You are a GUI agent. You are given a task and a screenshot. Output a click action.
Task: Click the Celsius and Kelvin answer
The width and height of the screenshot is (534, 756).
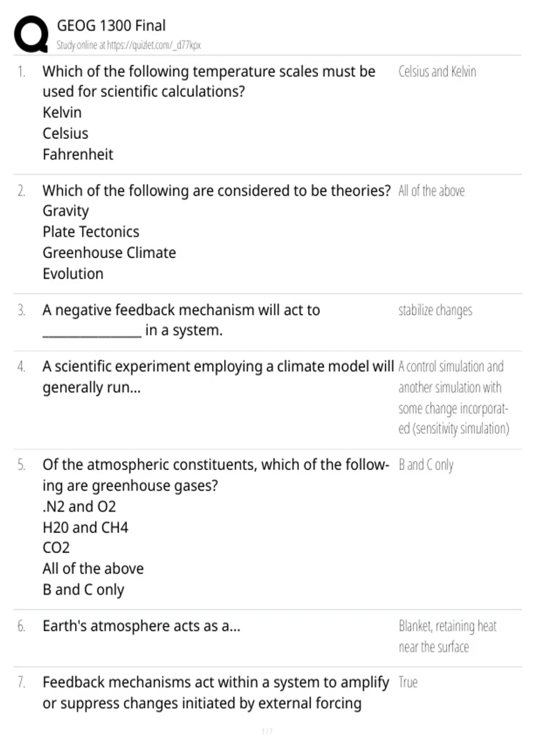(x=437, y=71)
